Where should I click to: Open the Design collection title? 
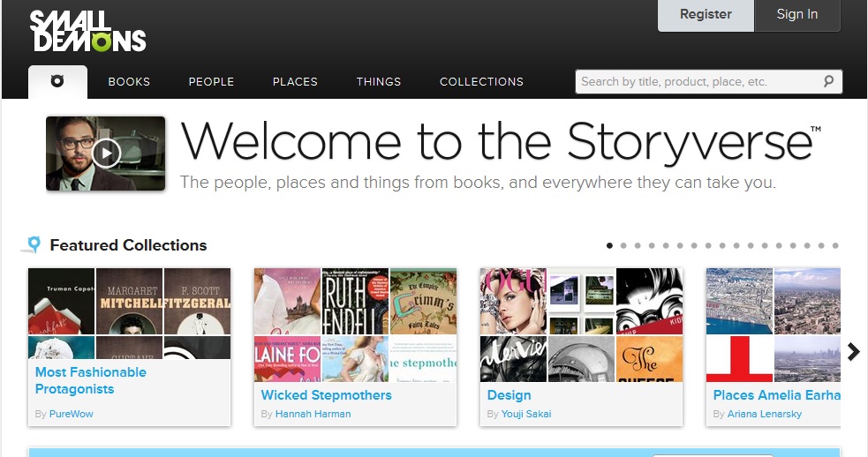pyautogui.click(x=509, y=395)
